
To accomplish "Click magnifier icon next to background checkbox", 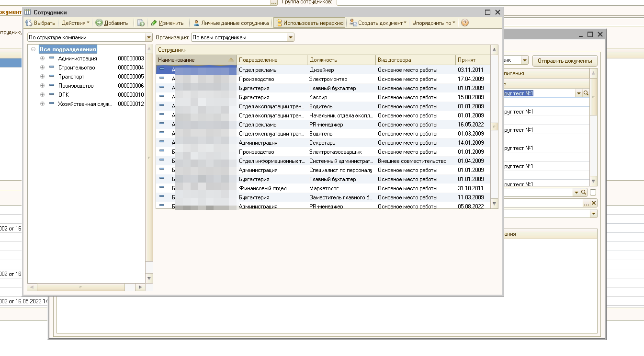I will (x=583, y=192).
